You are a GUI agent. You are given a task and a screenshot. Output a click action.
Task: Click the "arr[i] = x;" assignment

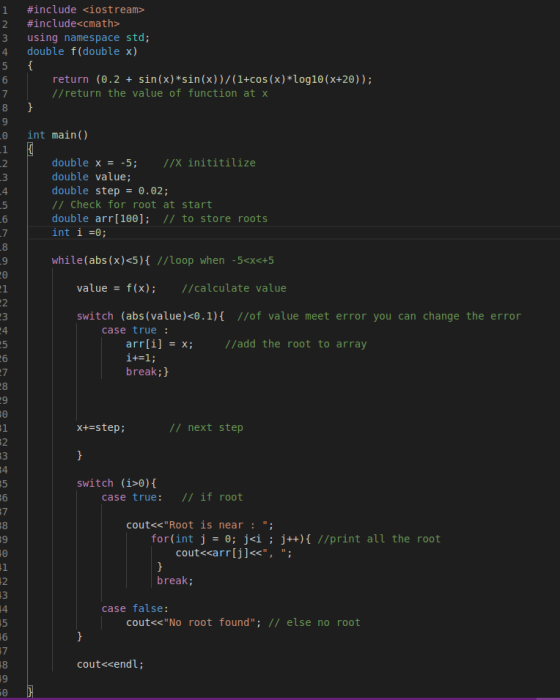(x=159, y=344)
